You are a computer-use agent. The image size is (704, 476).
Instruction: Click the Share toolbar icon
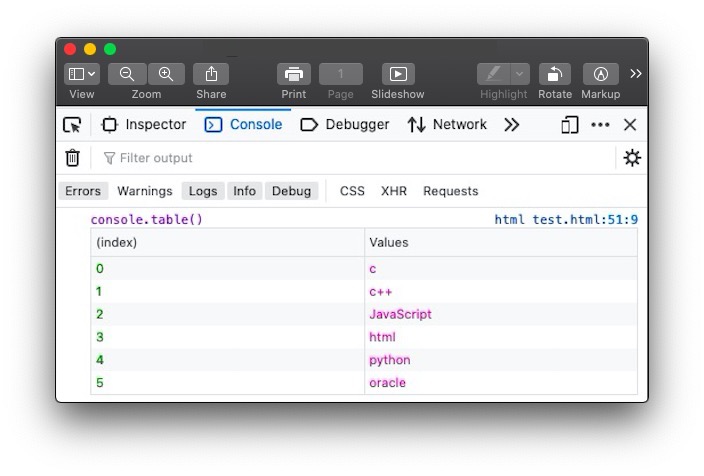pos(211,74)
